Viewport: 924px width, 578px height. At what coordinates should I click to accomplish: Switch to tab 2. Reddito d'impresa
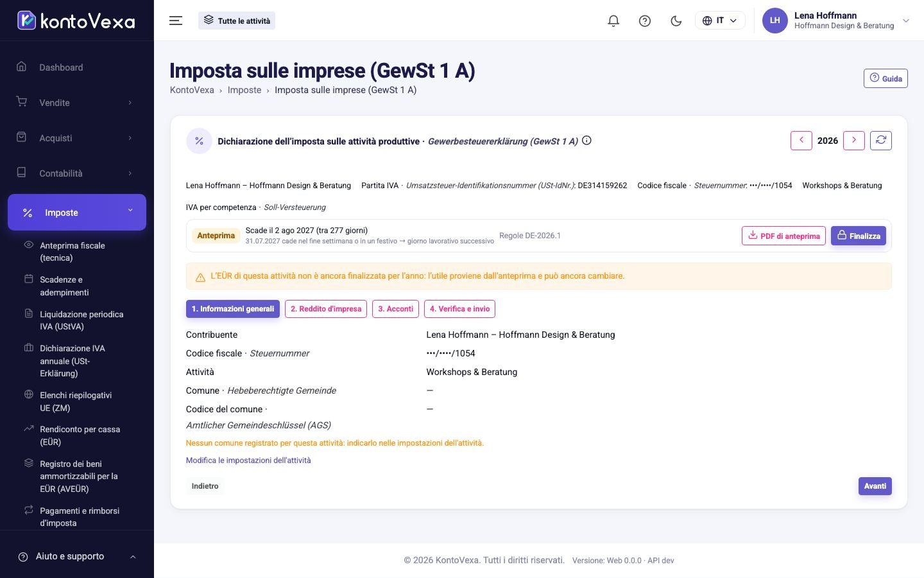[326, 309]
